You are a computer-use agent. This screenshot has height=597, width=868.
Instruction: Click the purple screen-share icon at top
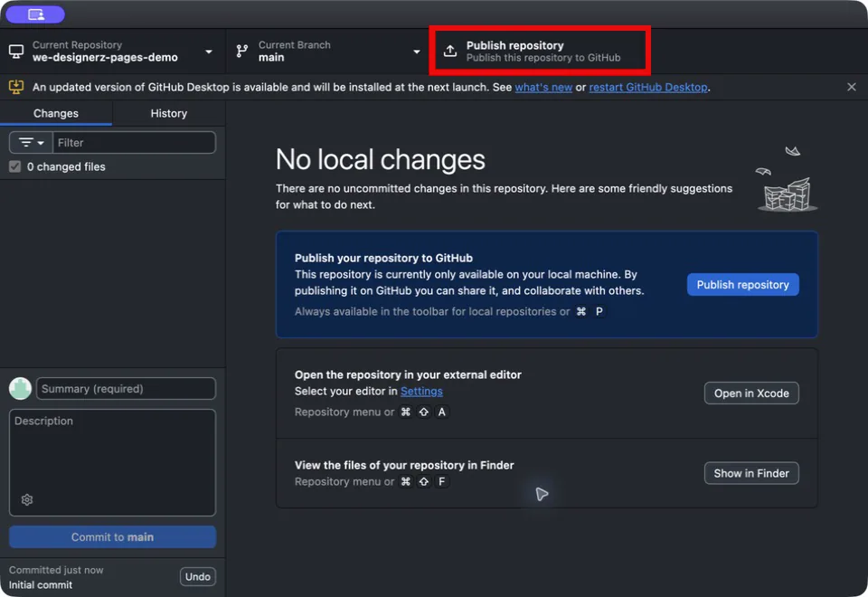pyautogui.click(x=35, y=14)
